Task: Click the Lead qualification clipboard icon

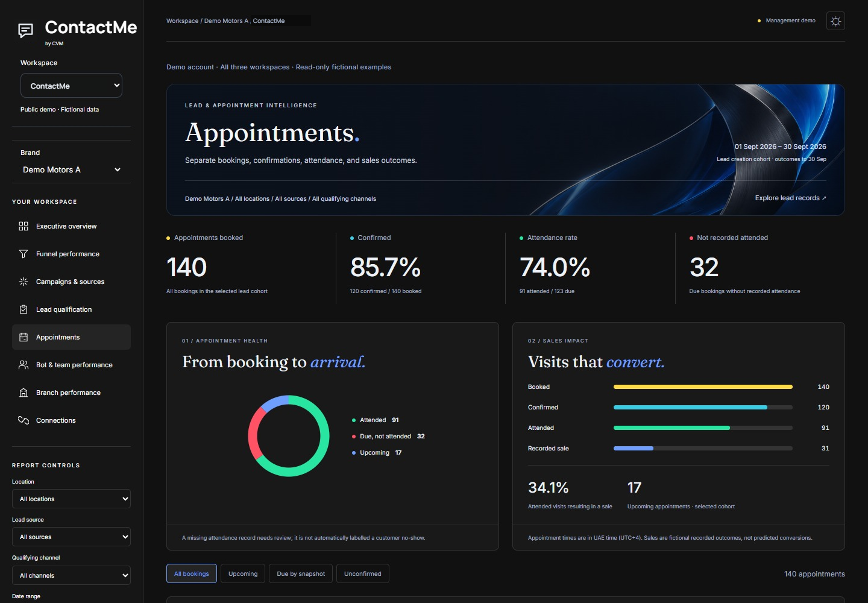Action: click(24, 309)
